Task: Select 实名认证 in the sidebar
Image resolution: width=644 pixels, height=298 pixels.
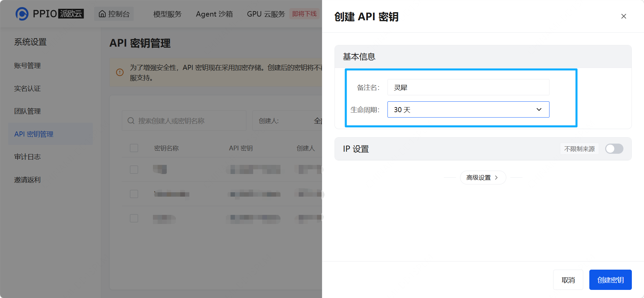Action: [27, 89]
